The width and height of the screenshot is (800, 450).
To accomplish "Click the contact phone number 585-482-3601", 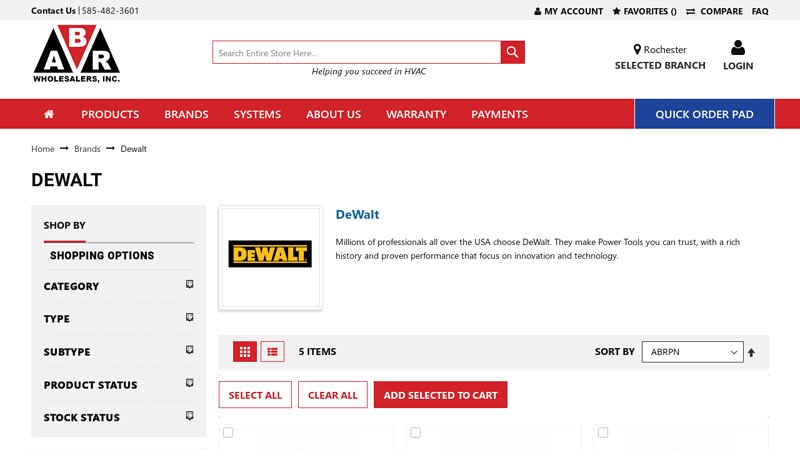I will [110, 11].
